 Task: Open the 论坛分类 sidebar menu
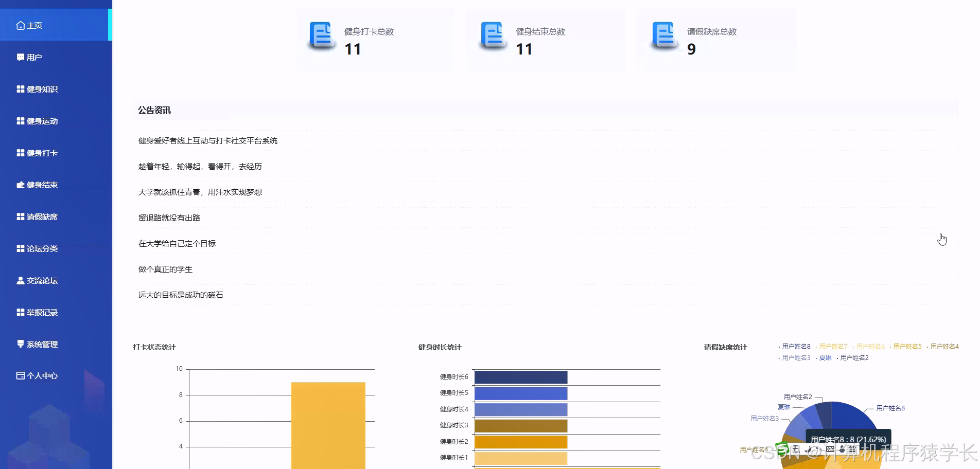pos(56,248)
